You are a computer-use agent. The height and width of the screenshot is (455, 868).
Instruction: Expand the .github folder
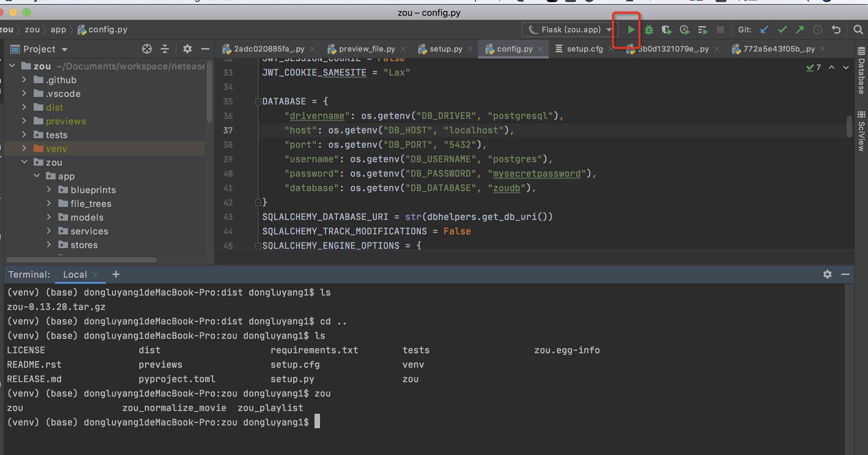24,79
